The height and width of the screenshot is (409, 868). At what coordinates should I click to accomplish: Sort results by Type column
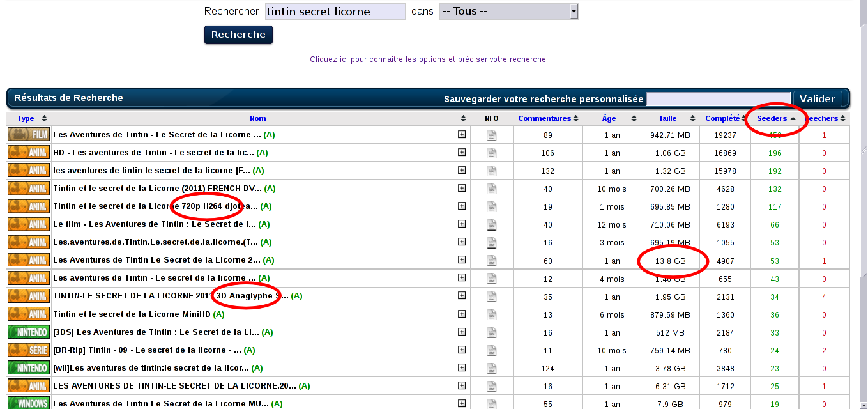pyautogui.click(x=26, y=118)
